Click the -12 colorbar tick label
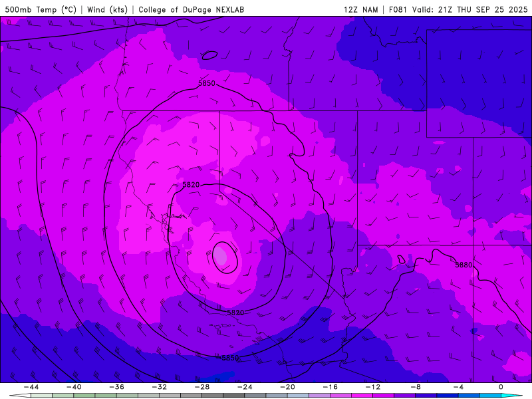Viewport: 532px width, 399px height. [373, 387]
